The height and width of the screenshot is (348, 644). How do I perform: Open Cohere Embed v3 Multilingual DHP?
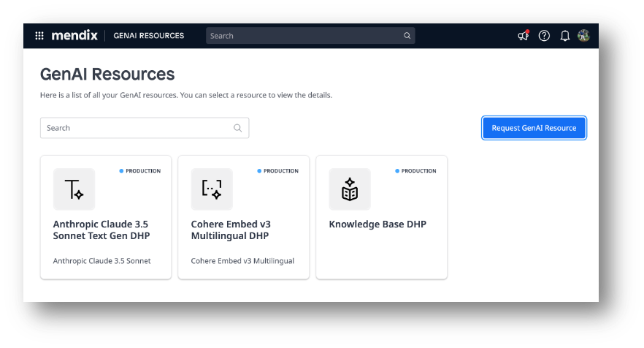pyautogui.click(x=244, y=218)
